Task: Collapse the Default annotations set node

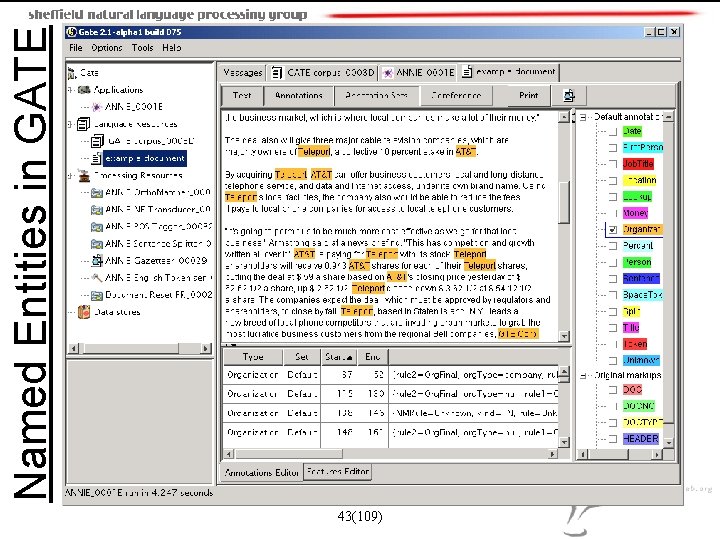Action: [x=583, y=117]
